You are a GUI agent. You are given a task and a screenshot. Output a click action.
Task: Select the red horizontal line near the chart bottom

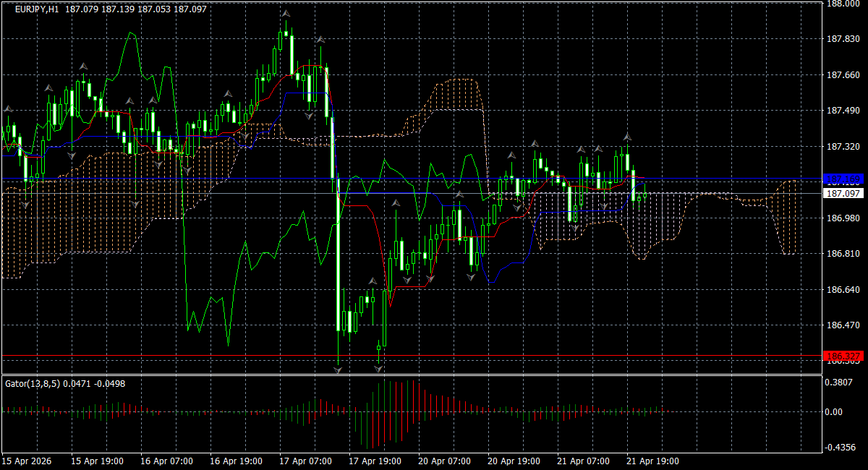click(x=411, y=356)
